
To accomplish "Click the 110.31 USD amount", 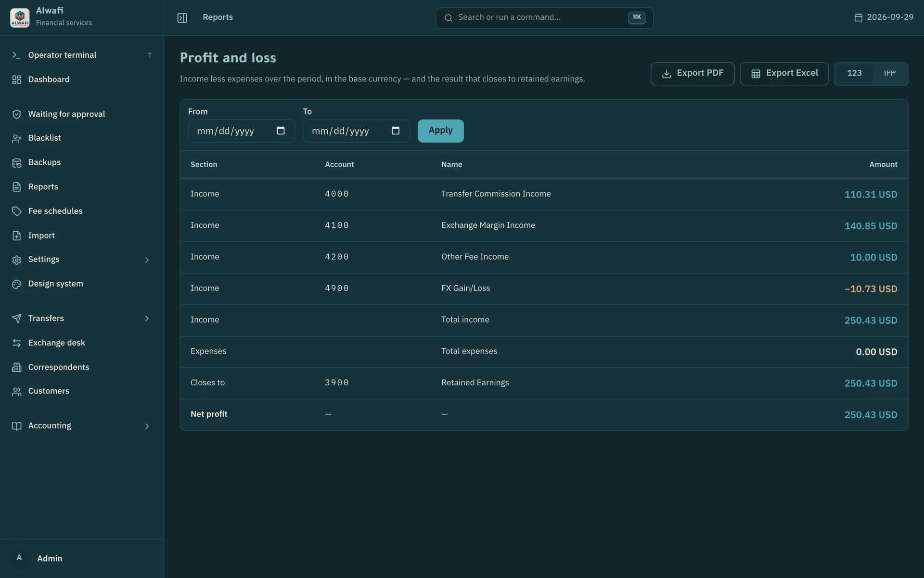I will pos(871,195).
